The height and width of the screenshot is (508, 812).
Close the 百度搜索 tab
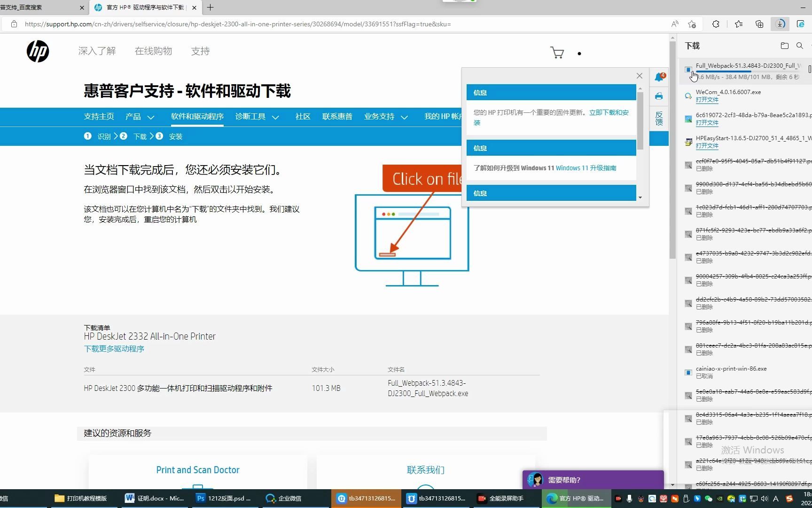click(82, 8)
